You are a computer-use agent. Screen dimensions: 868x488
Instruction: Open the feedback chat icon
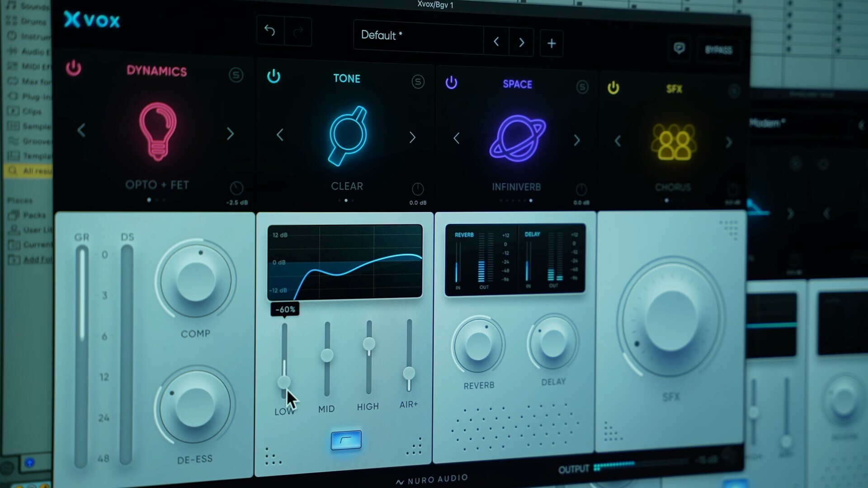[x=679, y=48]
